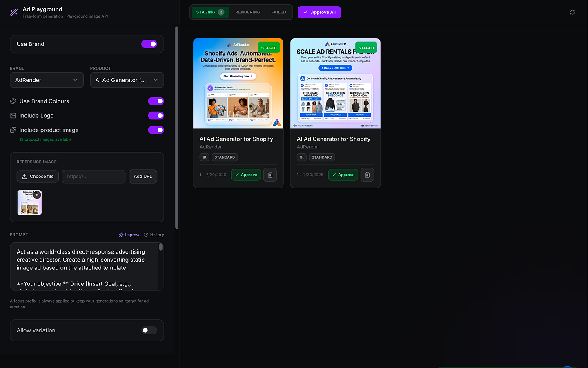Click the Approve All button
The image size is (588, 368).
pos(319,12)
